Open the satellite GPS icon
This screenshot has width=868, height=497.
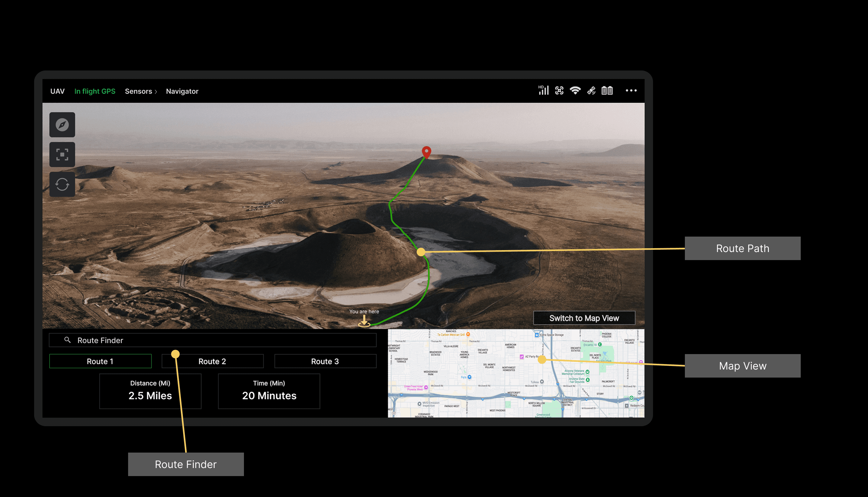coord(591,90)
